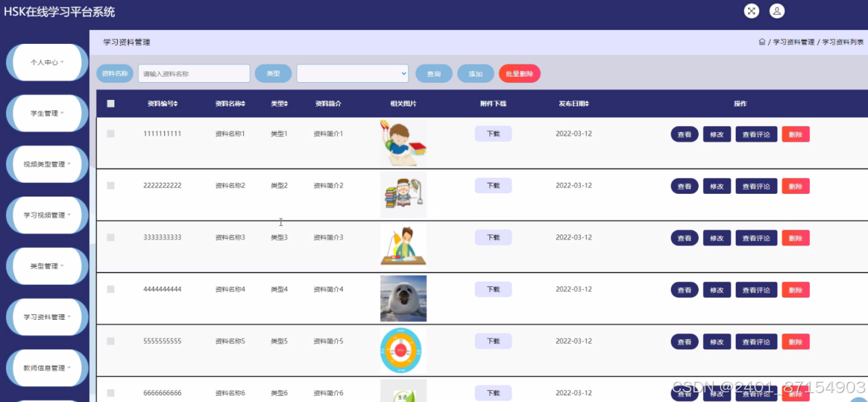Open the book stack thumbnail for 资料名称2
The image size is (868, 402).
[404, 195]
